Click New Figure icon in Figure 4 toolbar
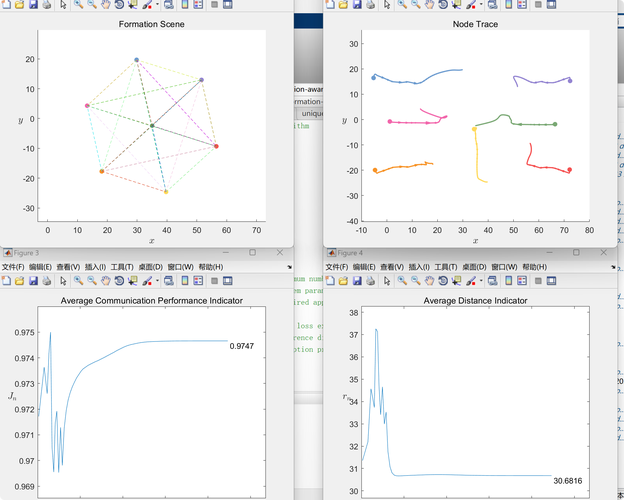 pyautogui.click(x=331, y=282)
